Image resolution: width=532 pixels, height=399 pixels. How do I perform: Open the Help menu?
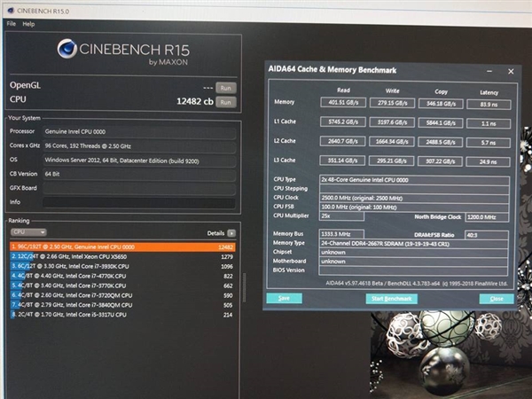(x=29, y=24)
